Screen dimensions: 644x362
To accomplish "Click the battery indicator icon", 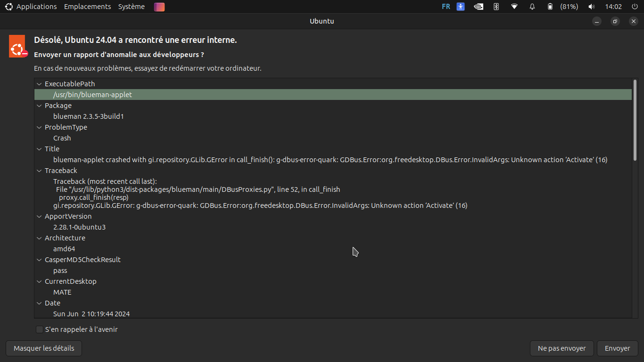I will pos(550,7).
